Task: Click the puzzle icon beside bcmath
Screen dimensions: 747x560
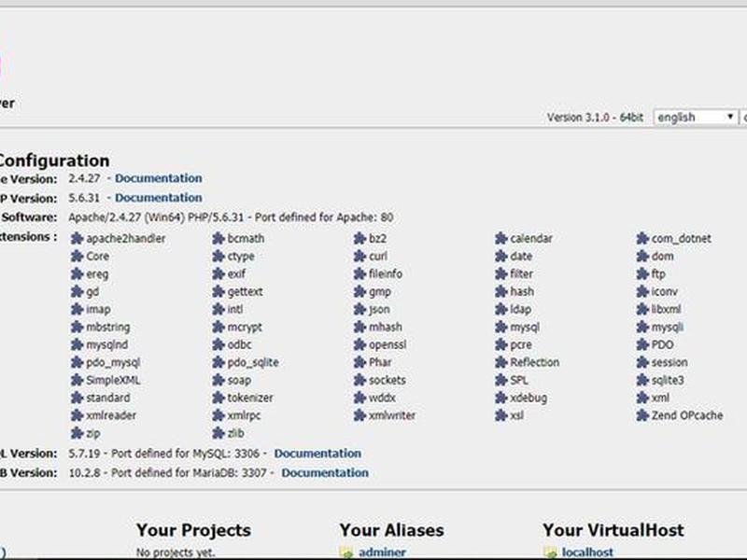Action: pyautogui.click(x=218, y=239)
